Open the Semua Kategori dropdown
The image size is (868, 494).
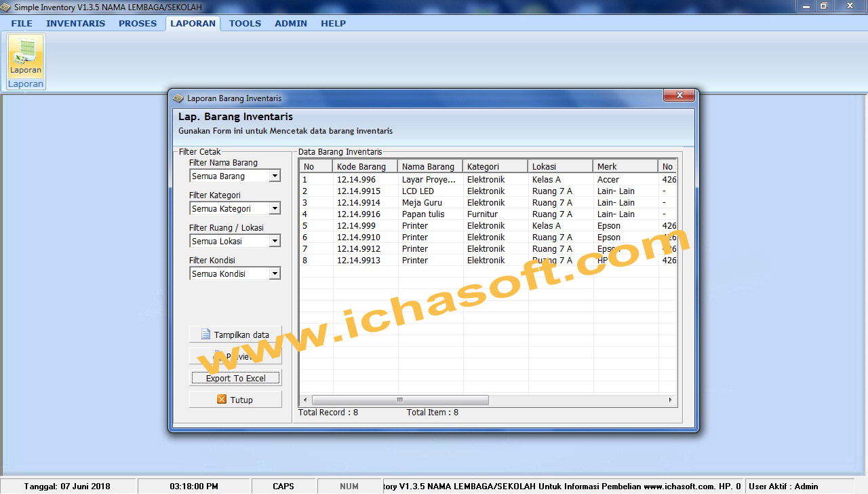[x=275, y=208]
